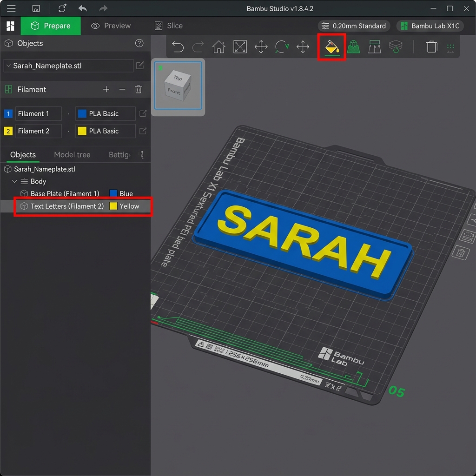Click the Filament 2 name field

click(39, 131)
